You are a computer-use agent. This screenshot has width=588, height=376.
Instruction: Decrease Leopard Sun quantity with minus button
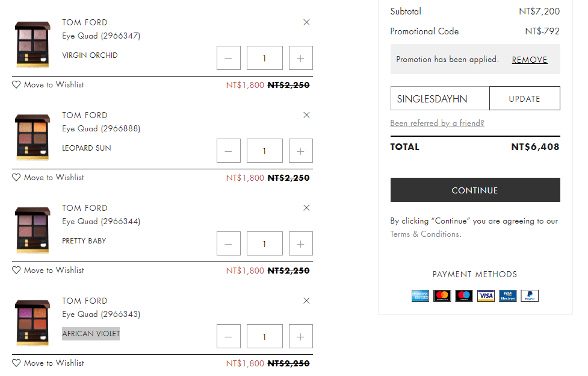coord(228,151)
